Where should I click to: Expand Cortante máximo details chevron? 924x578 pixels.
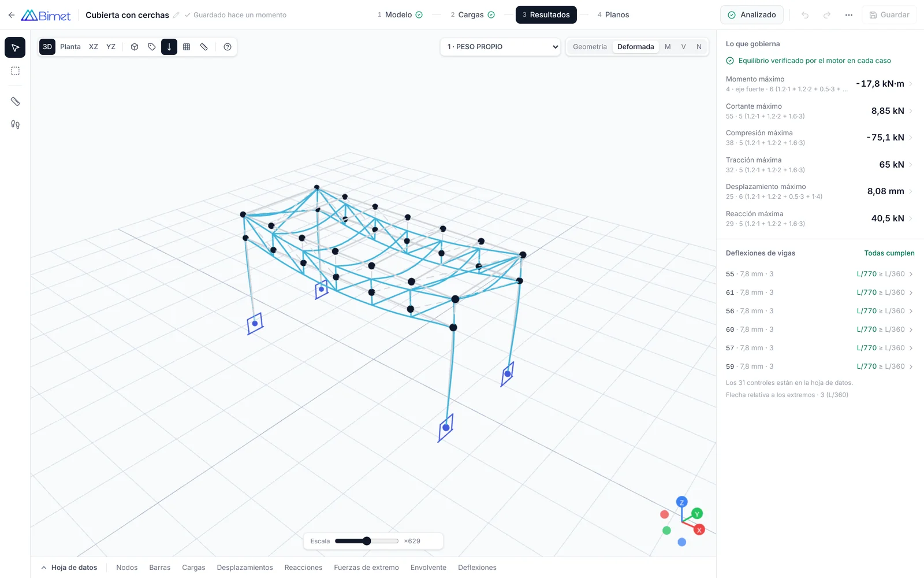(x=911, y=111)
